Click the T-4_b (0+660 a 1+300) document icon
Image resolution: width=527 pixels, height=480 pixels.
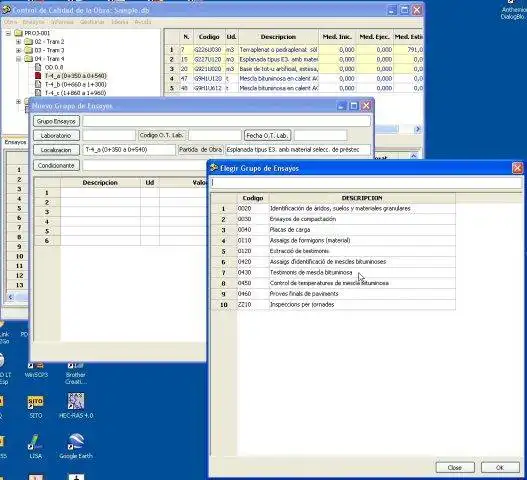pos(38,84)
